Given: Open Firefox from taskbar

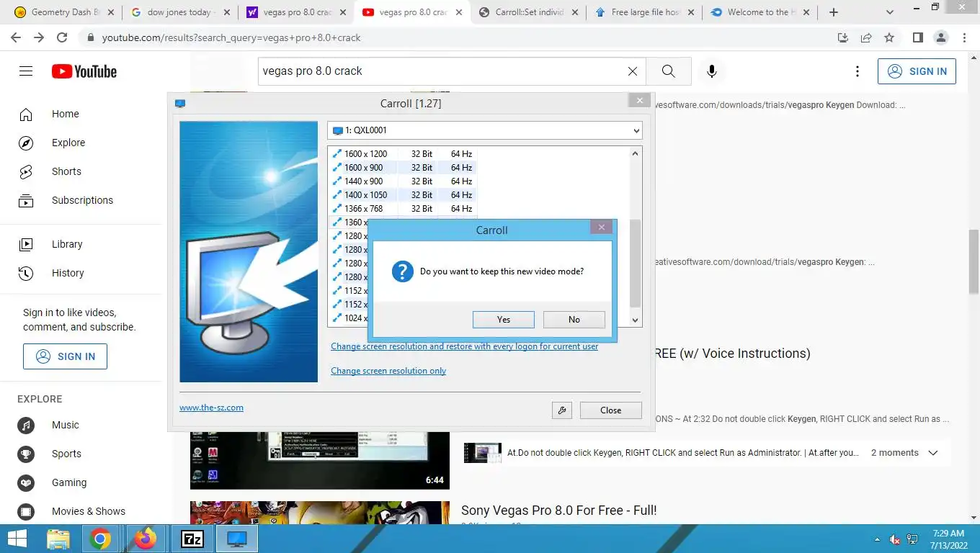Looking at the screenshot, I should click(x=146, y=539).
